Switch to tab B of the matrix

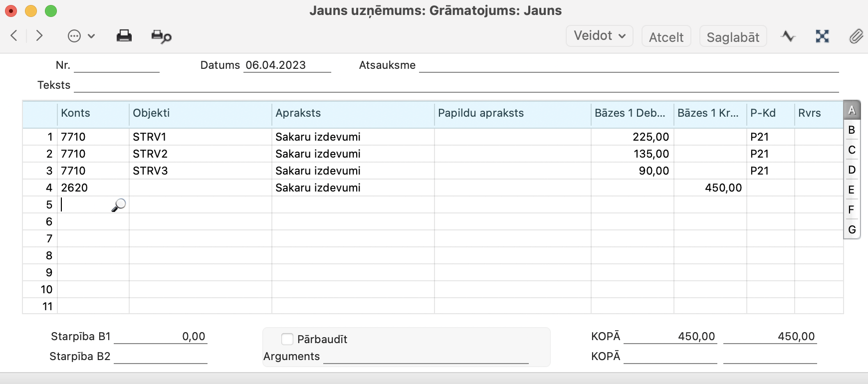[852, 130]
